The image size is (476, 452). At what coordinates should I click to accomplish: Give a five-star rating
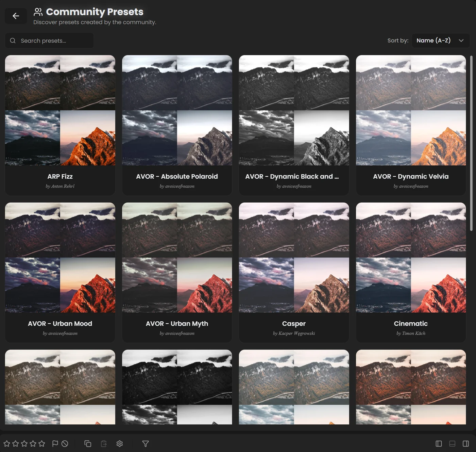click(42, 443)
